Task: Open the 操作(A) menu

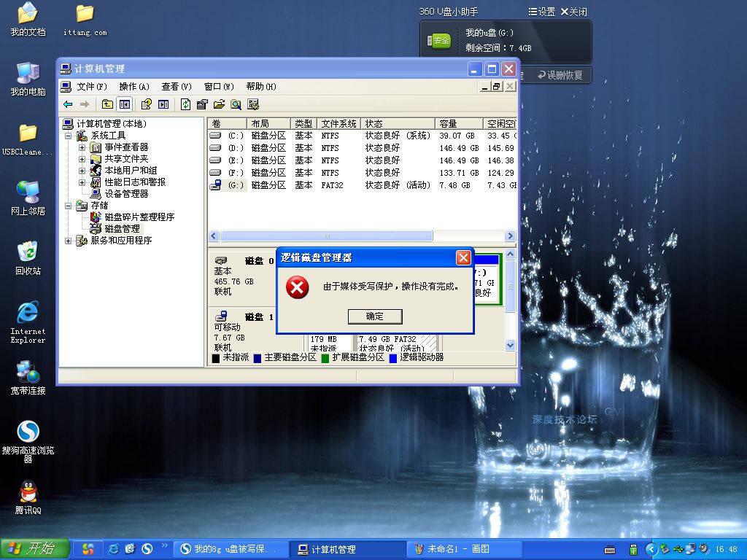Action: tap(133, 87)
